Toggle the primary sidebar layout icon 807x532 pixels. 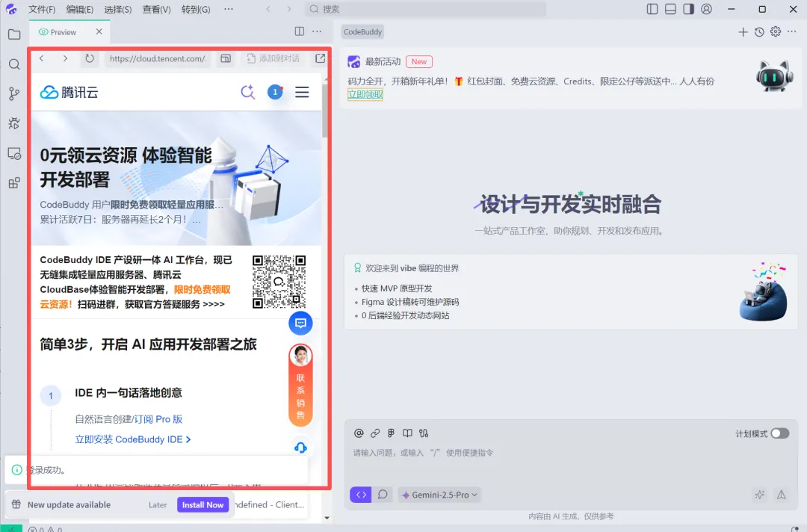652,9
